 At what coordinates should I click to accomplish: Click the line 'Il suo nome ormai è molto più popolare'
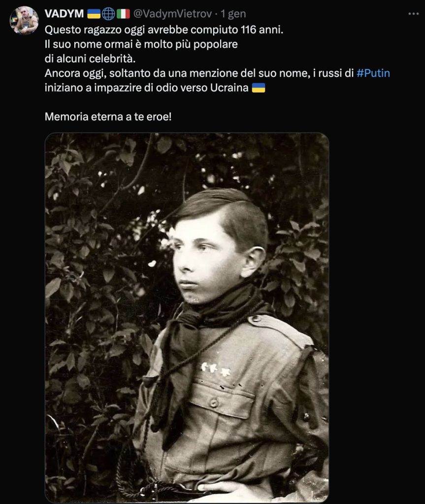pyautogui.click(x=141, y=44)
